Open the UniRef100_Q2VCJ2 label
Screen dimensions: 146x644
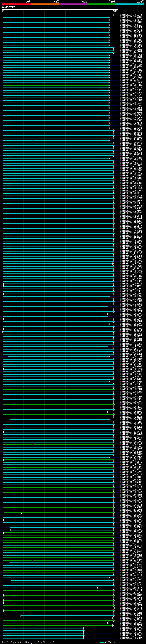pos(131,30)
